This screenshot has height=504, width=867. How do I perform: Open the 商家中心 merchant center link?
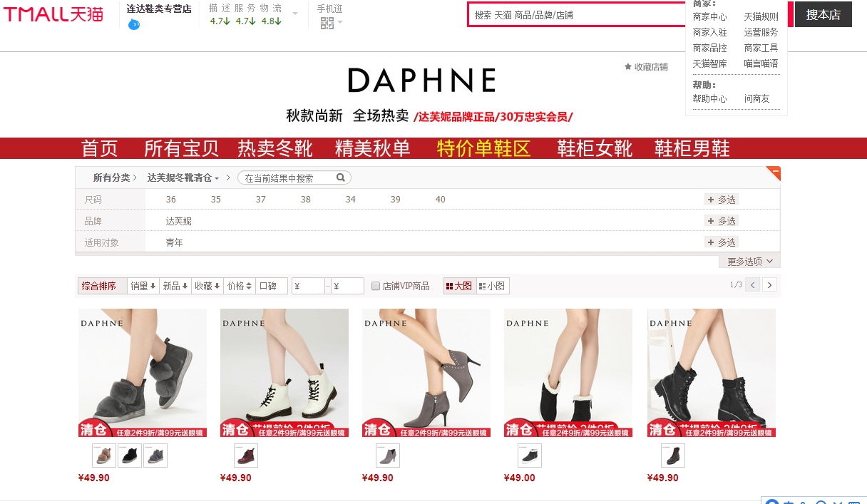coord(710,16)
